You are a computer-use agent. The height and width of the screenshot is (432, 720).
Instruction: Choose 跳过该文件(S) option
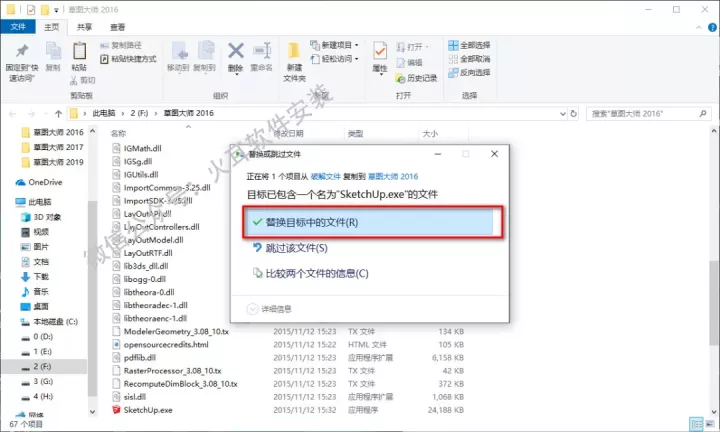coord(300,247)
